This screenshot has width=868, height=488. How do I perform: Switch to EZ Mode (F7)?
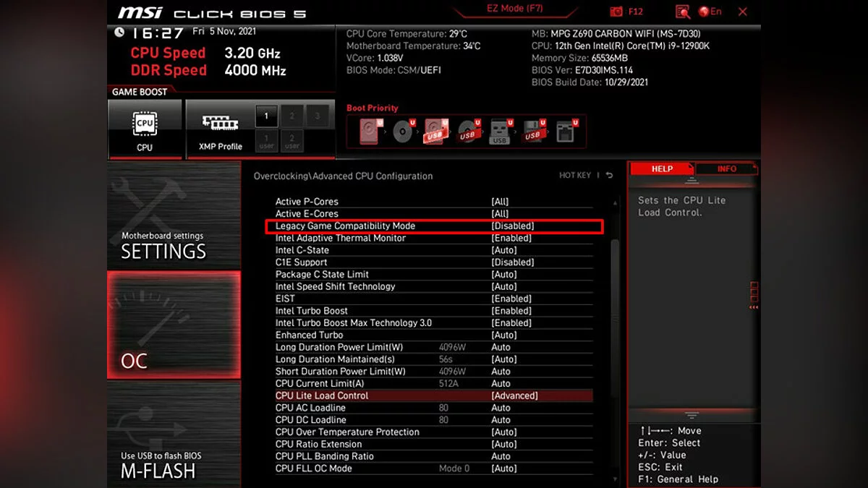tap(514, 9)
